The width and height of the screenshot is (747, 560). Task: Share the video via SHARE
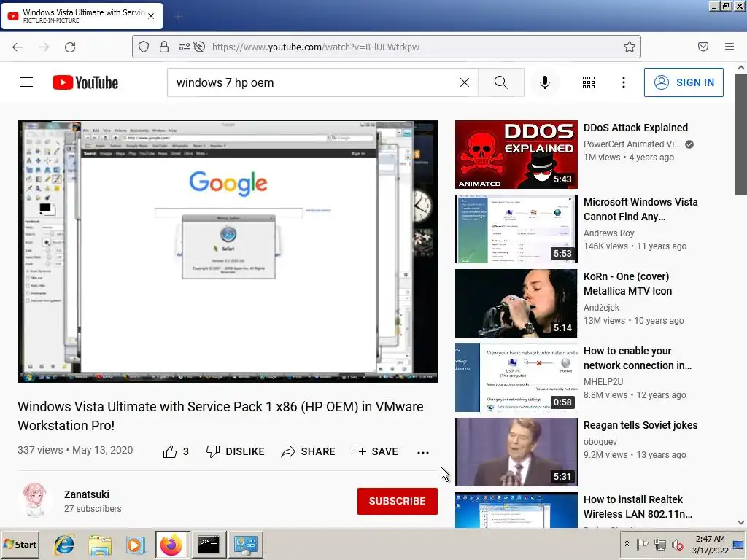(309, 451)
